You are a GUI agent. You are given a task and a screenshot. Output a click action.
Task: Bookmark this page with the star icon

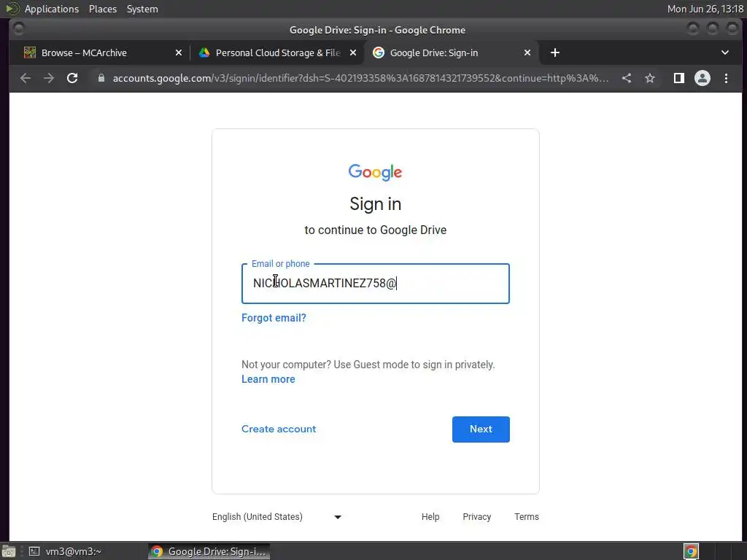[650, 78]
